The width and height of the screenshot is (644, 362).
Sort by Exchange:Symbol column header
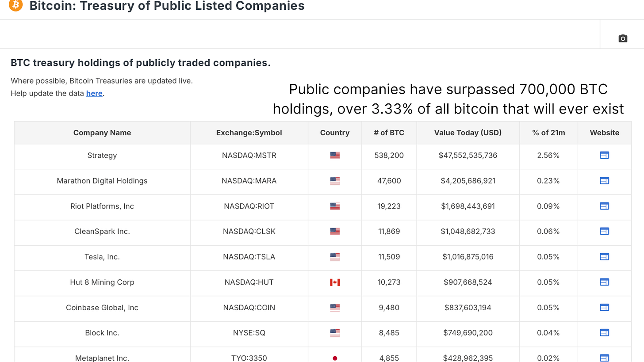249,133
